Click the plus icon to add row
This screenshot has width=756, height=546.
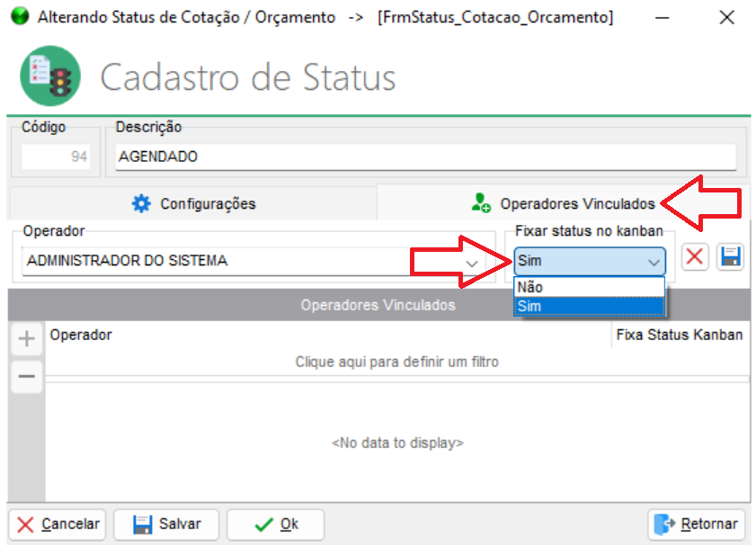(27, 339)
